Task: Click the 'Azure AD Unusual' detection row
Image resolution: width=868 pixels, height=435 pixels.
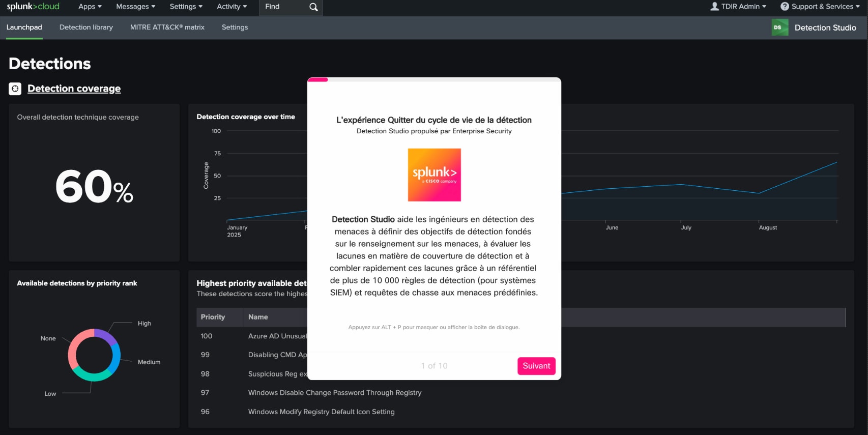Action: point(278,336)
